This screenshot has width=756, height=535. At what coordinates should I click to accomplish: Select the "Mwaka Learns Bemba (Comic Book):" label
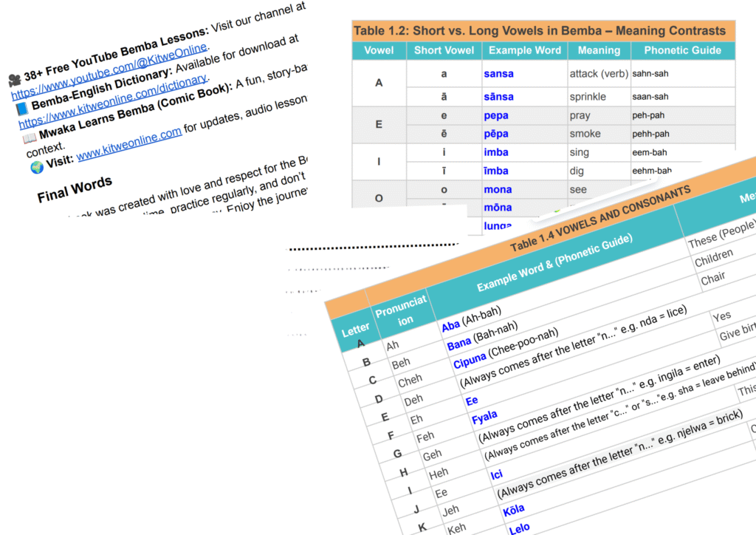point(136,109)
